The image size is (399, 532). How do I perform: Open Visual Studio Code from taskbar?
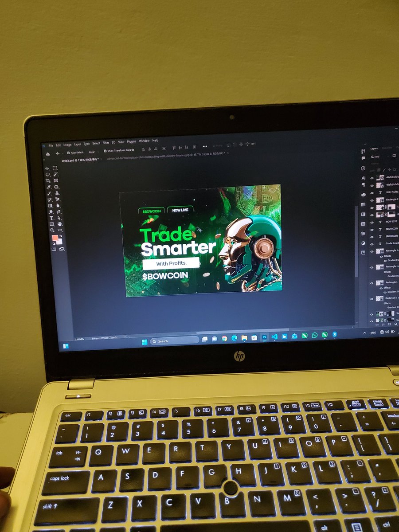pos(274,336)
